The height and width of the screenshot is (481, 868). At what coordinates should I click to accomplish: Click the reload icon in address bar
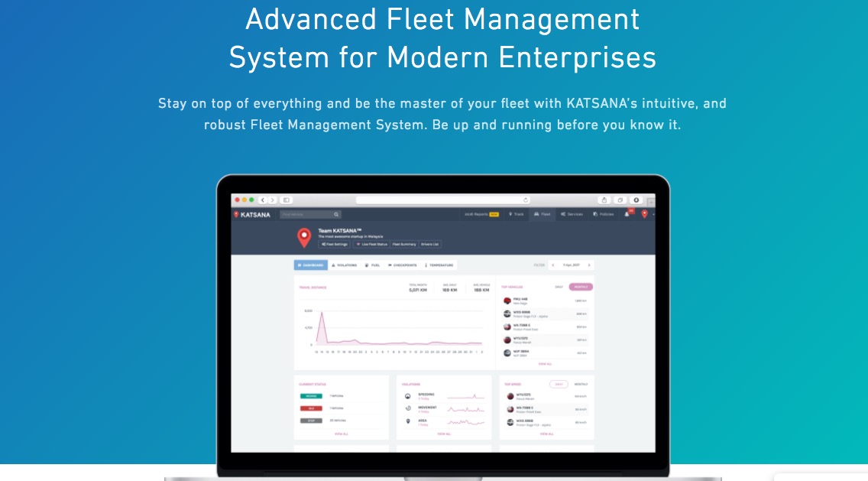[x=526, y=200]
